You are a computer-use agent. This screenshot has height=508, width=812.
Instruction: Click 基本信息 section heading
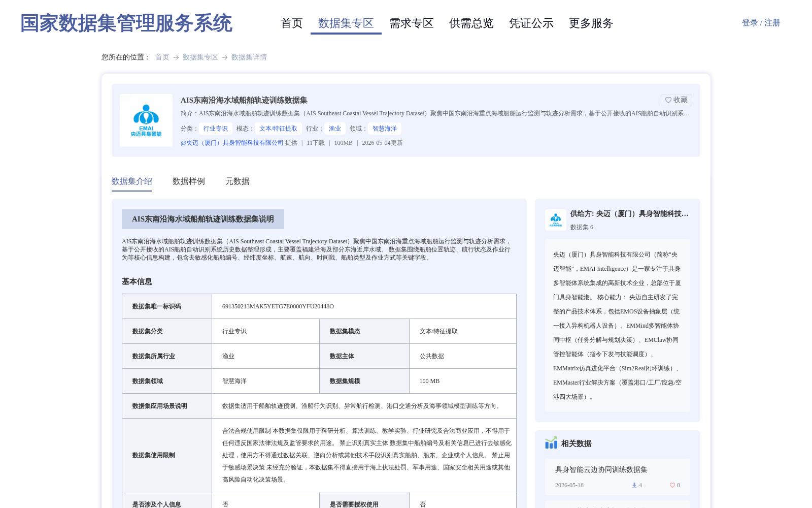coord(137,281)
